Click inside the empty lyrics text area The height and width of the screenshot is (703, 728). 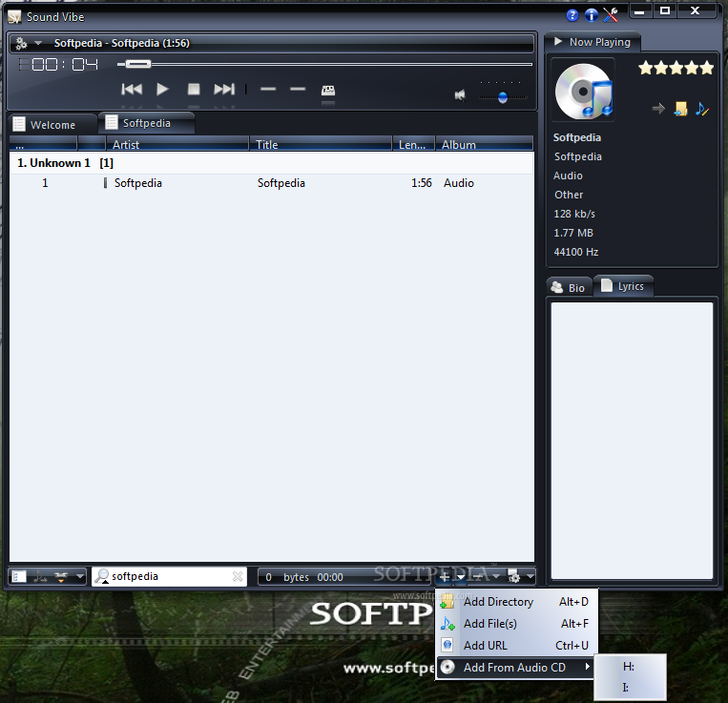pyautogui.click(x=632, y=441)
